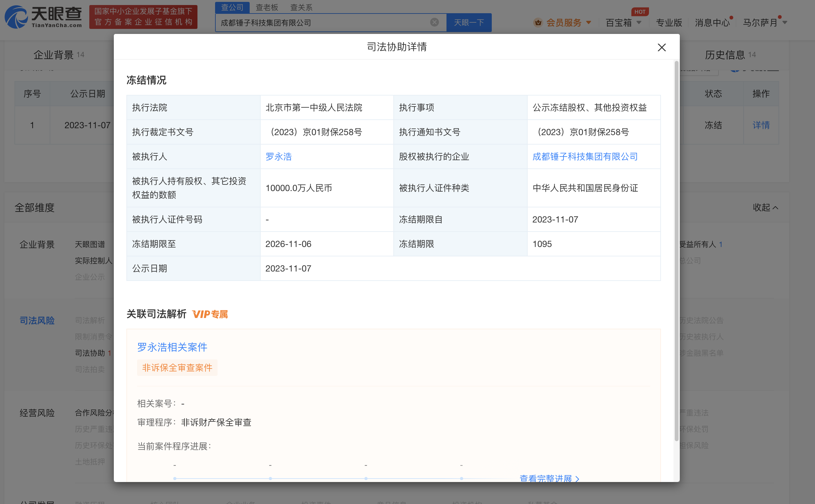Open the 历史信息 tab
The image size is (815, 504).
coord(725,55)
